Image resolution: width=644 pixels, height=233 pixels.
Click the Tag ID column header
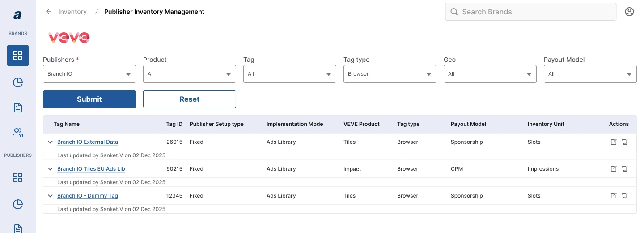click(174, 124)
